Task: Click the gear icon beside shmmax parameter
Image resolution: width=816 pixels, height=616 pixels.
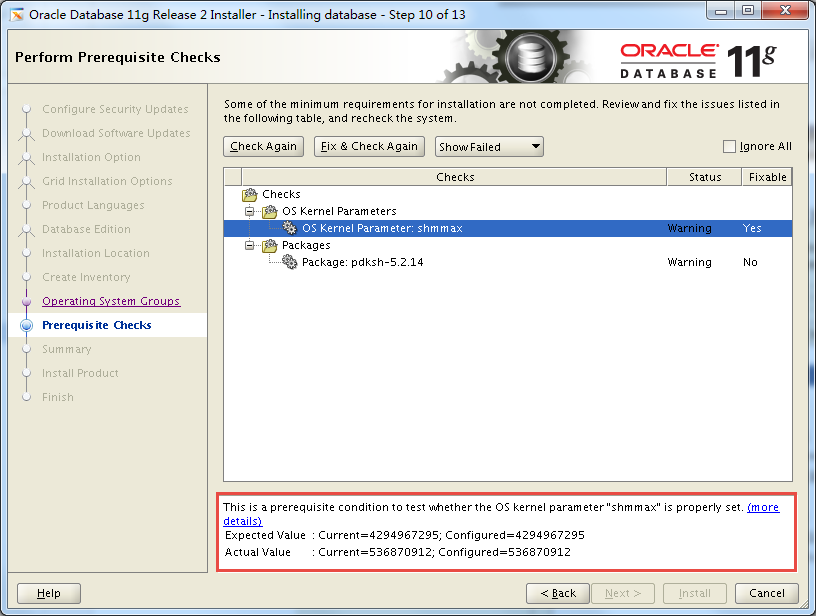Action: point(288,228)
